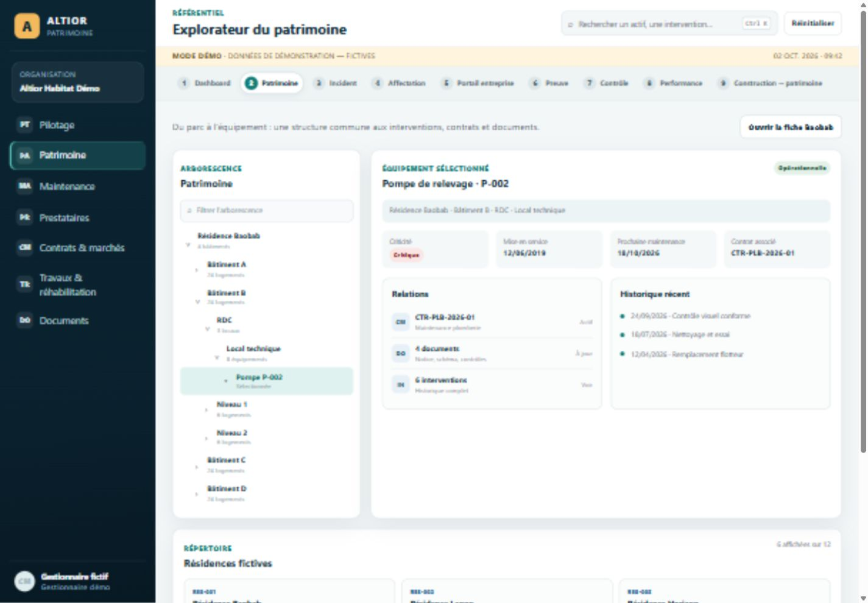Click the IN icon on the 6 interventions relation
The image size is (868, 603).
tap(401, 384)
